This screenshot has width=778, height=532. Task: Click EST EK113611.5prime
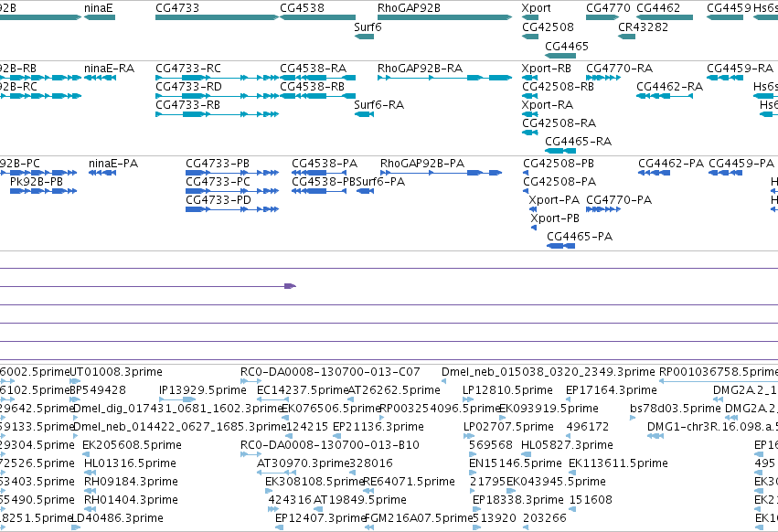pyautogui.click(x=572, y=473)
